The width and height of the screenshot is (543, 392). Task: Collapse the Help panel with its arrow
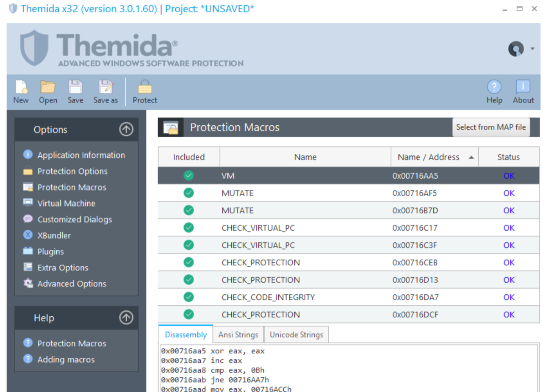pyautogui.click(x=126, y=318)
